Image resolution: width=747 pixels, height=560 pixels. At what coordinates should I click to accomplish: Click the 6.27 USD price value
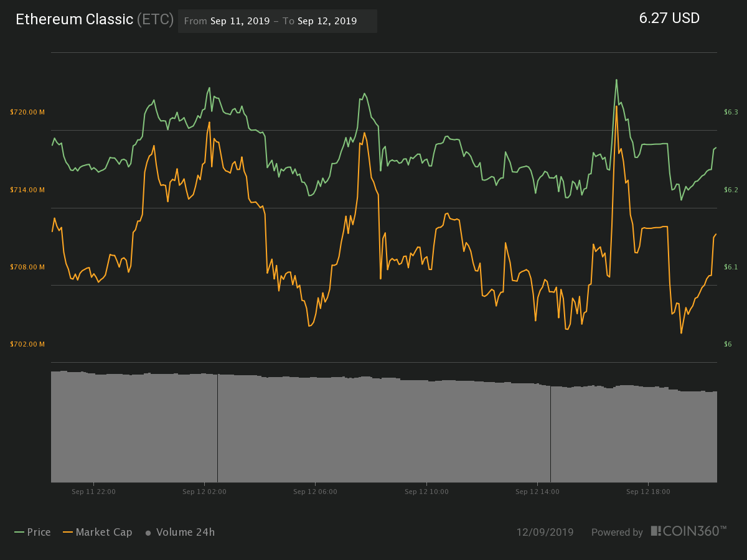pyautogui.click(x=669, y=19)
